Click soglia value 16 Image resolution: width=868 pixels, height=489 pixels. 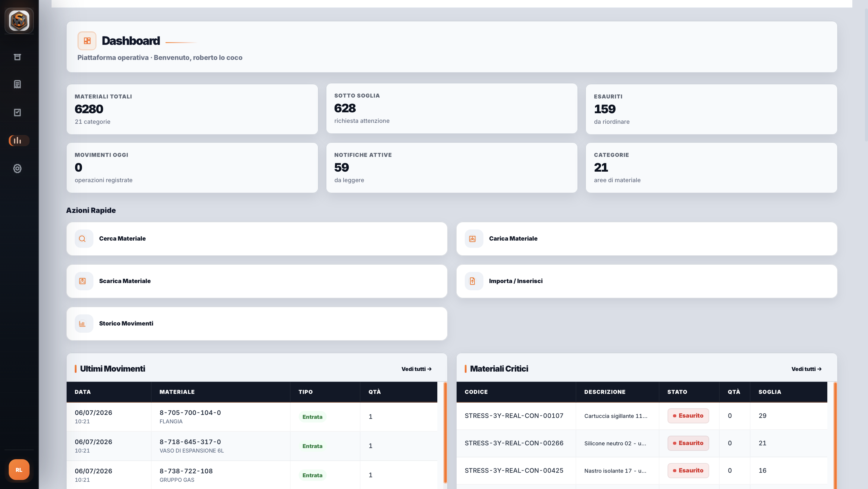pyautogui.click(x=762, y=471)
